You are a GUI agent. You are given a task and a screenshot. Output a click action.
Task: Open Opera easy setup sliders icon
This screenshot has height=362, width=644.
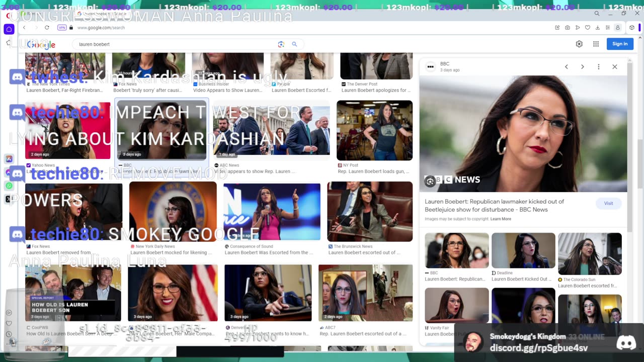point(608,28)
